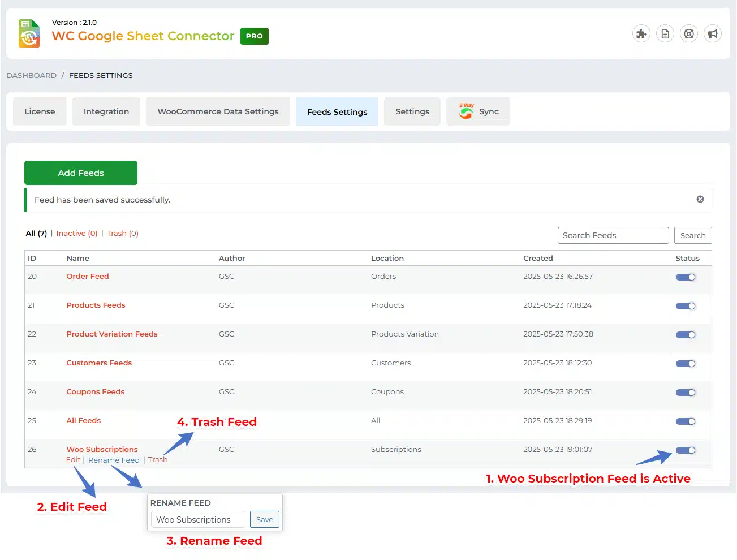Open the documentation page icon
This screenshot has width=737, height=560.
coord(665,34)
